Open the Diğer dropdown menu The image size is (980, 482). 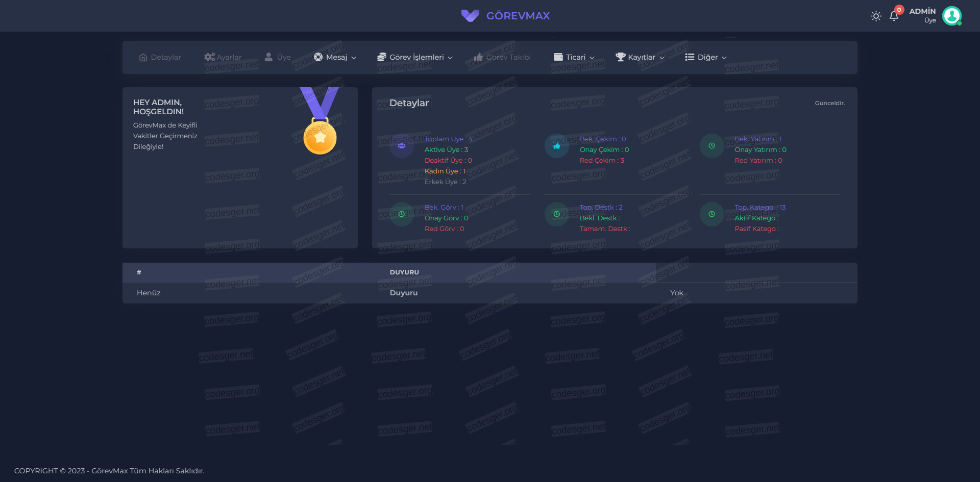pos(706,57)
